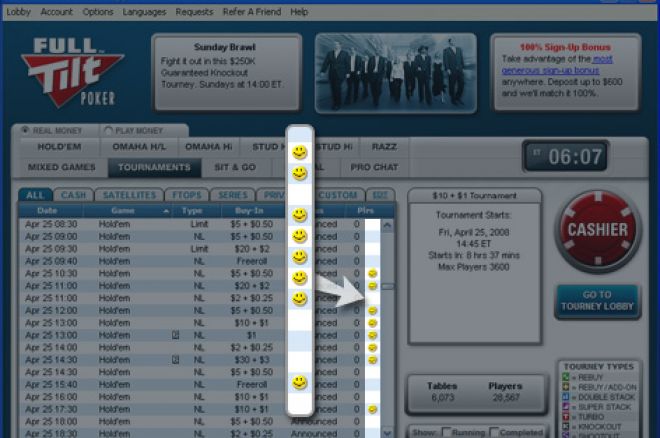The image size is (660, 438).
Task: Click the Rebuy icon in Tourney Types legend
Action: click(566, 377)
